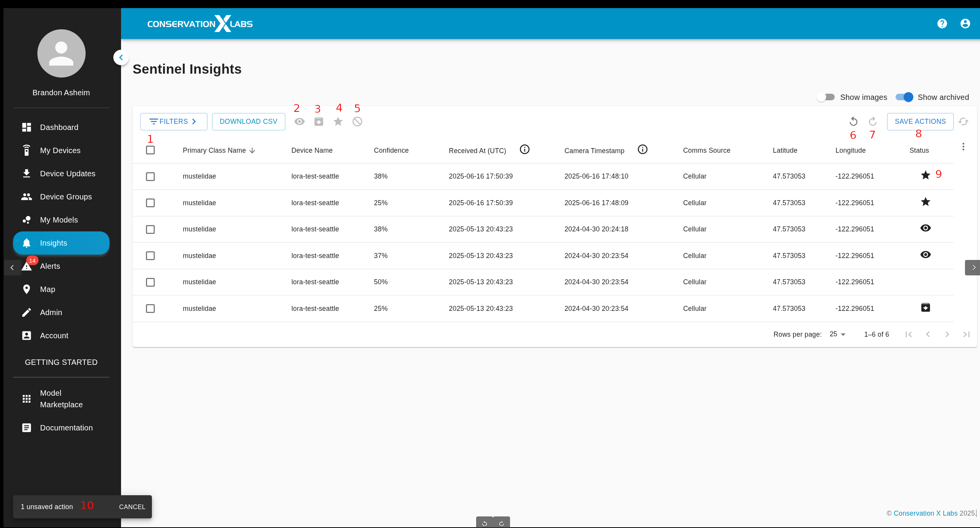This screenshot has height=528, width=980.
Task: Click the block/ignore circle toolbar icon
Action: [357, 121]
